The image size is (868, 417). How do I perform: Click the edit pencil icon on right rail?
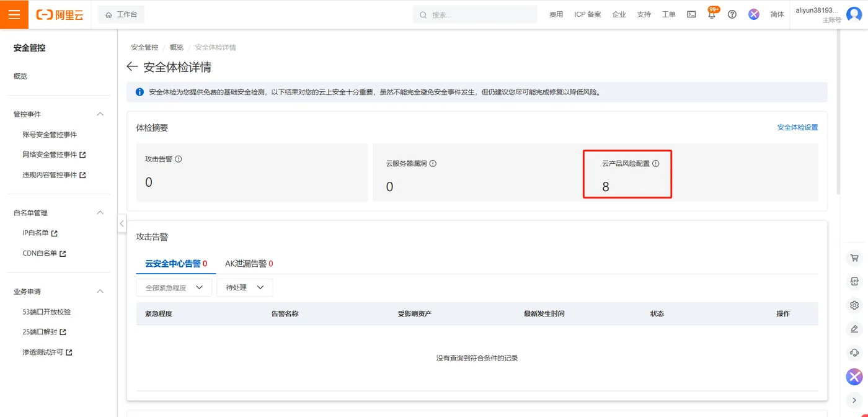[x=854, y=329]
